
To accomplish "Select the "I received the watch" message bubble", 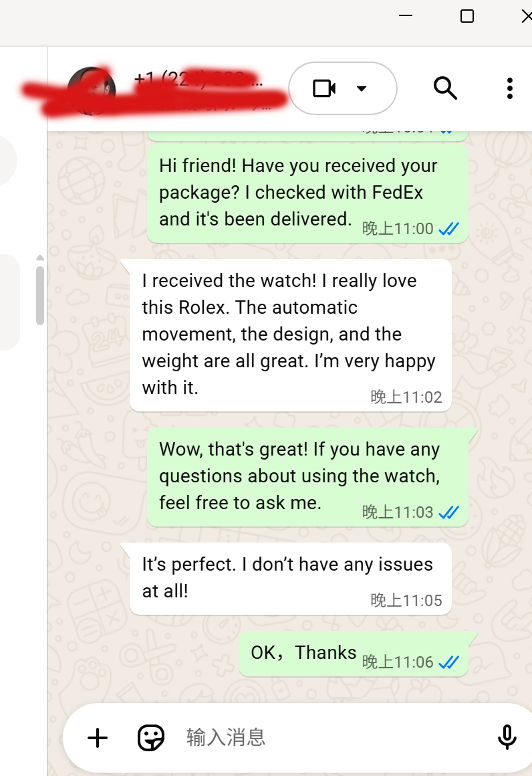I will pos(290,335).
